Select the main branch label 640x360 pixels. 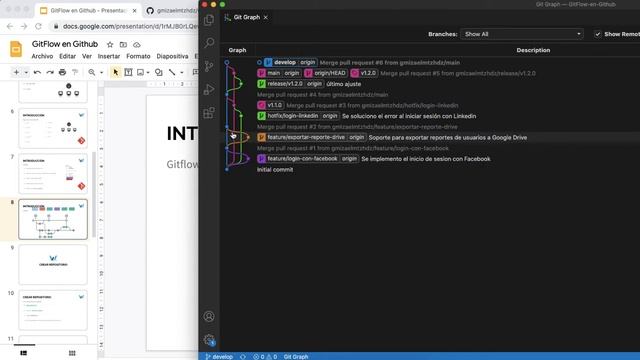(273, 73)
